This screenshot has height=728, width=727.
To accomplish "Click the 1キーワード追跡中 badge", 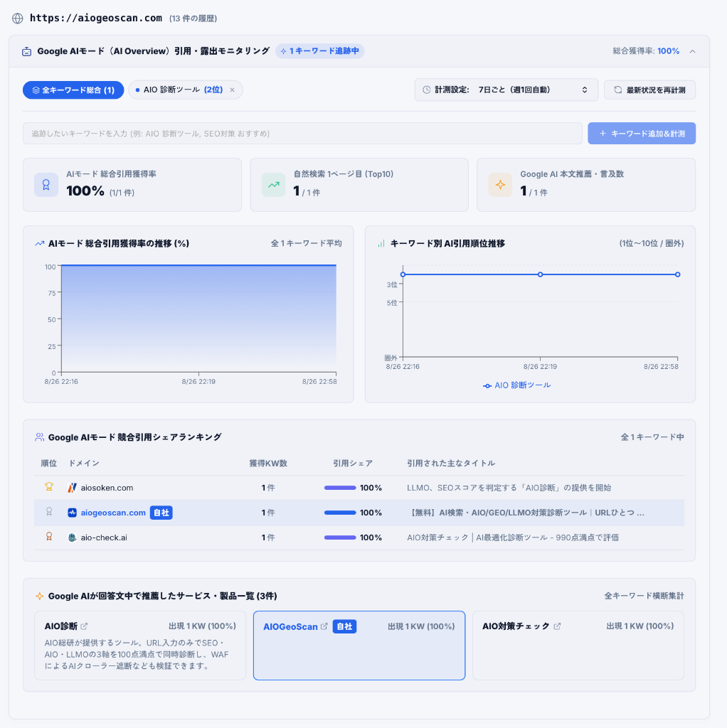I will tap(320, 51).
